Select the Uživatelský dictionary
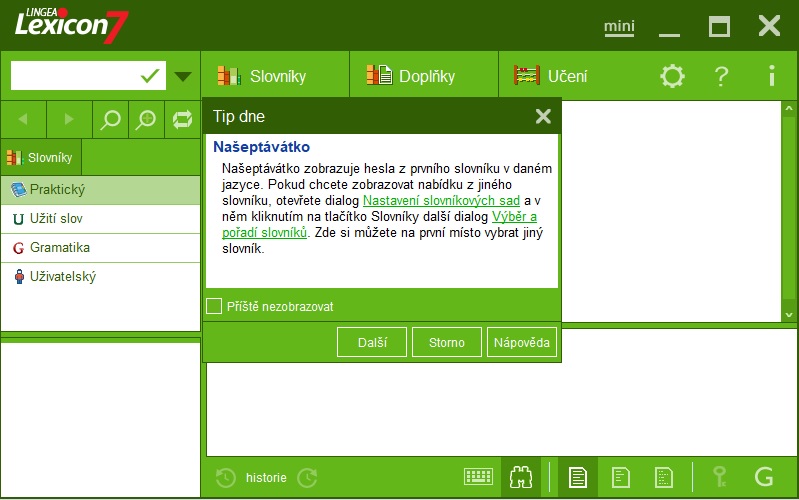The image size is (799, 500). 100,277
